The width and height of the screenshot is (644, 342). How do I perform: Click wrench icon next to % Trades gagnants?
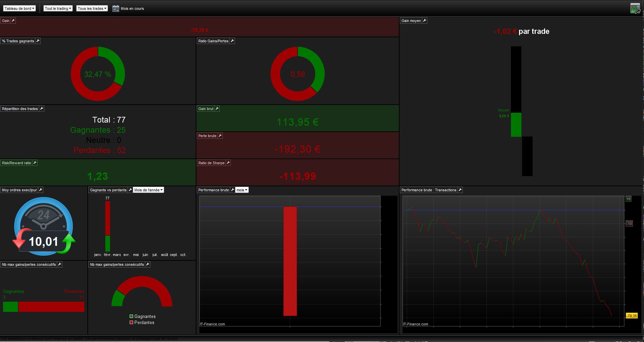click(x=38, y=41)
